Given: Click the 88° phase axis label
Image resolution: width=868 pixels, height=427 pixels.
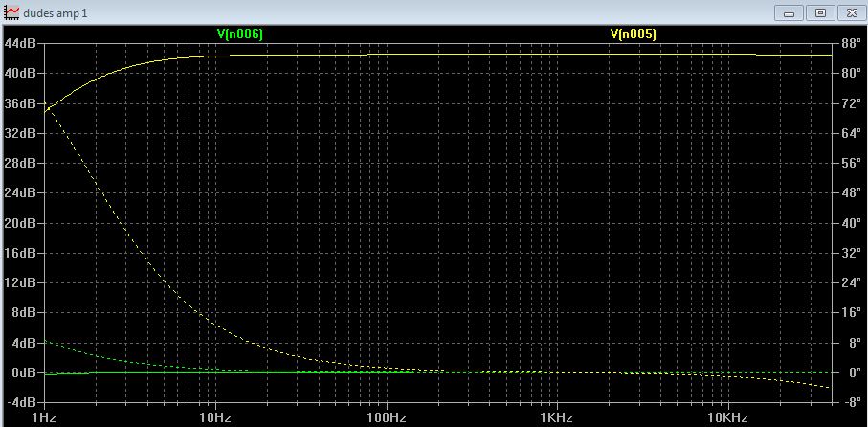Looking at the screenshot, I should tap(853, 44).
